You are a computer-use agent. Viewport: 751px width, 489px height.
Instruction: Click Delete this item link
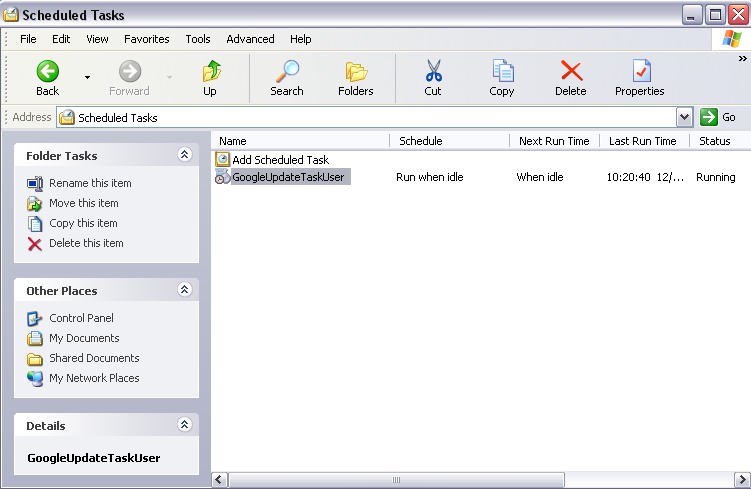(86, 243)
